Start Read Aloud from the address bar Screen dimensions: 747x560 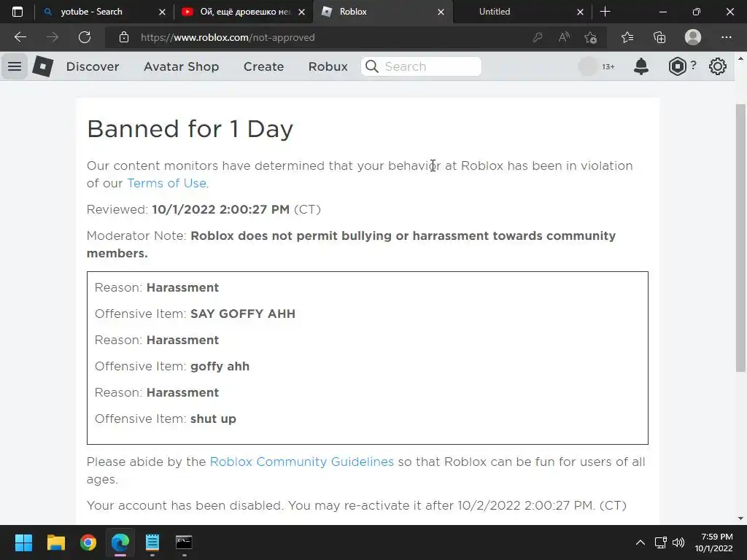click(x=564, y=37)
